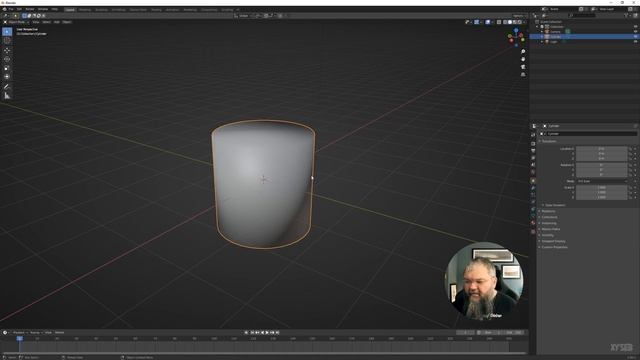Hide the Collection in the outliner

click(x=636, y=27)
